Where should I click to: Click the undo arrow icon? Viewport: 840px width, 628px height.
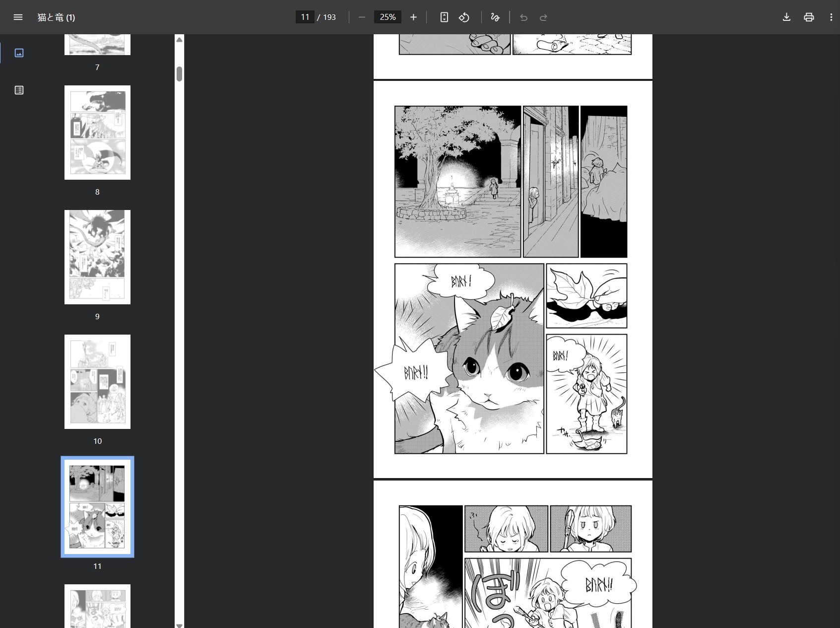523,17
